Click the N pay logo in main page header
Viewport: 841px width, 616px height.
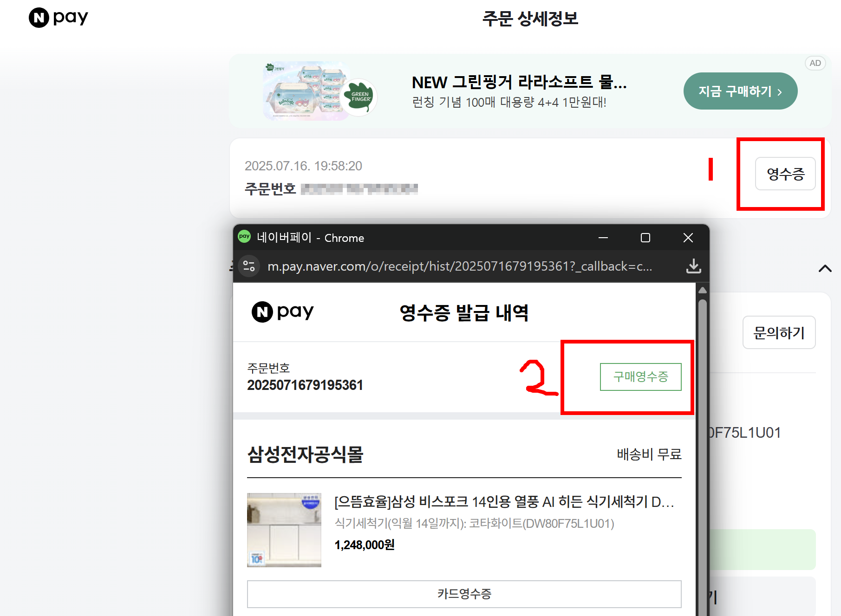[59, 18]
